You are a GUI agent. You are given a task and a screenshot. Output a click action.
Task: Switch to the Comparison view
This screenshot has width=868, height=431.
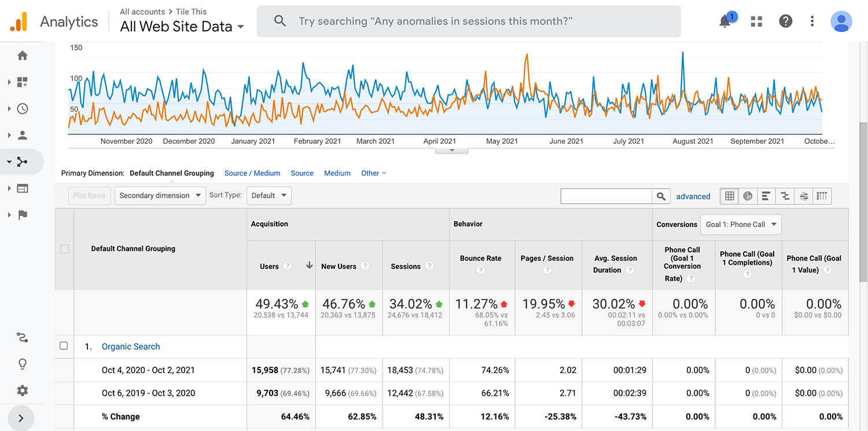pyautogui.click(x=785, y=196)
